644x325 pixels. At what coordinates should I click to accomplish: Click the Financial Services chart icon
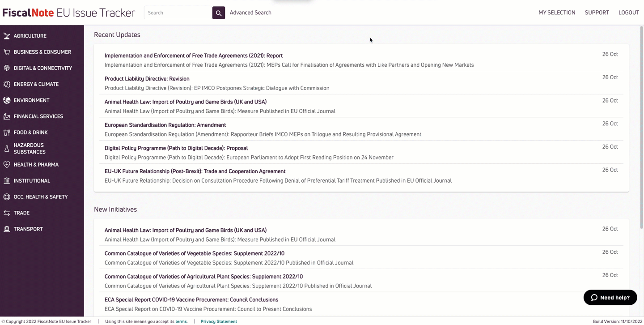pyautogui.click(x=7, y=116)
